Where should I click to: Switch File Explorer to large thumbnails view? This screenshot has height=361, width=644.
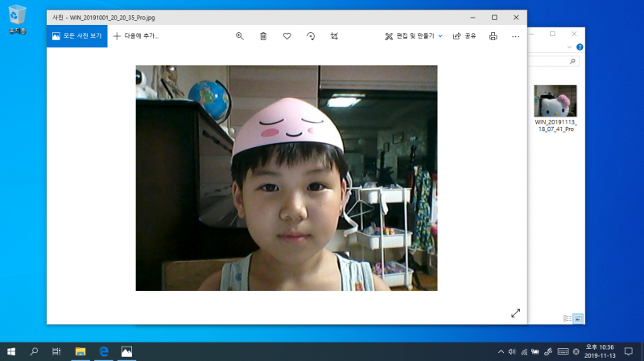578,318
